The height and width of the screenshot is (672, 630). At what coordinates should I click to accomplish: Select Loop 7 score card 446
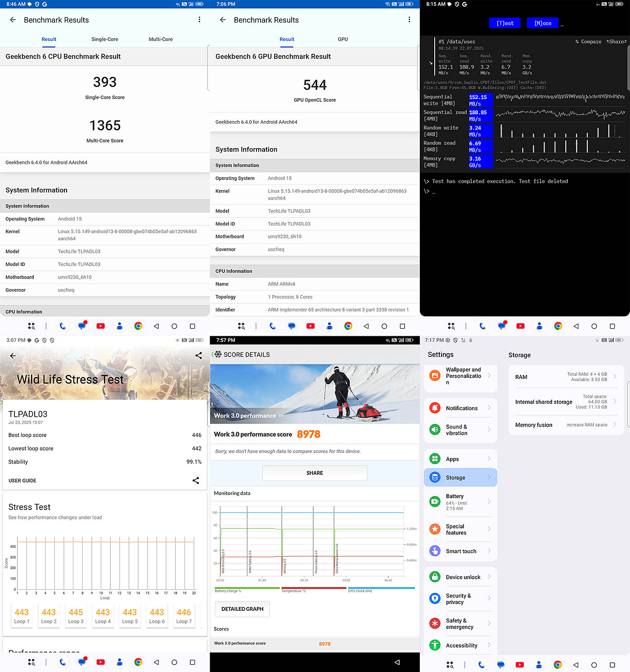pos(184,616)
